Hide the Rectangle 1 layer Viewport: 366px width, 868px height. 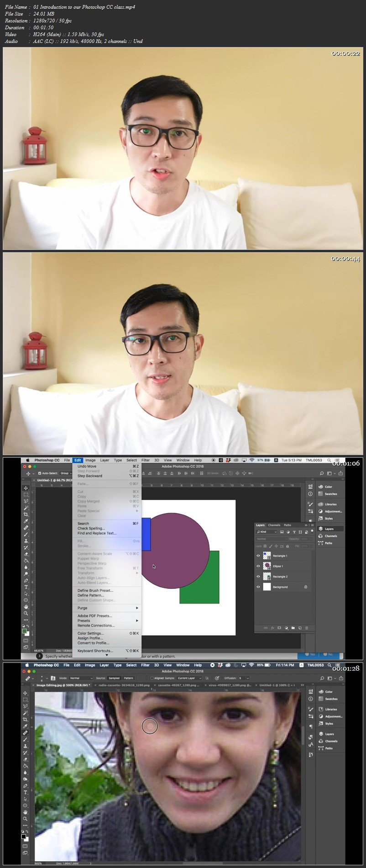(x=258, y=556)
